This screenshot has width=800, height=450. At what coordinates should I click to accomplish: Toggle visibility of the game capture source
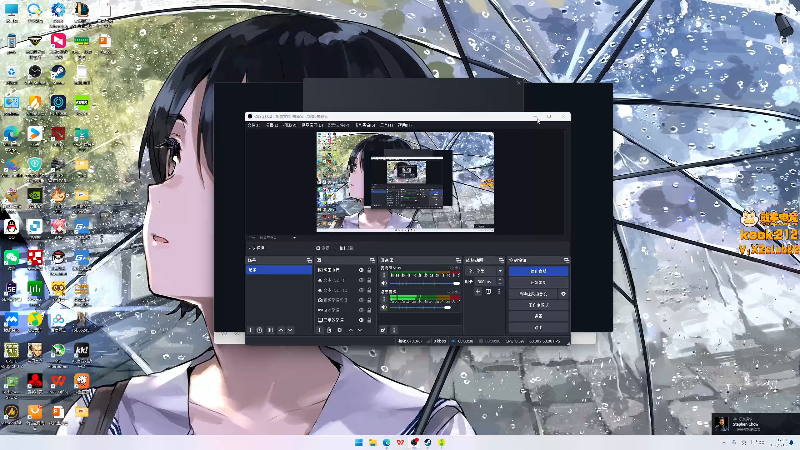361,310
